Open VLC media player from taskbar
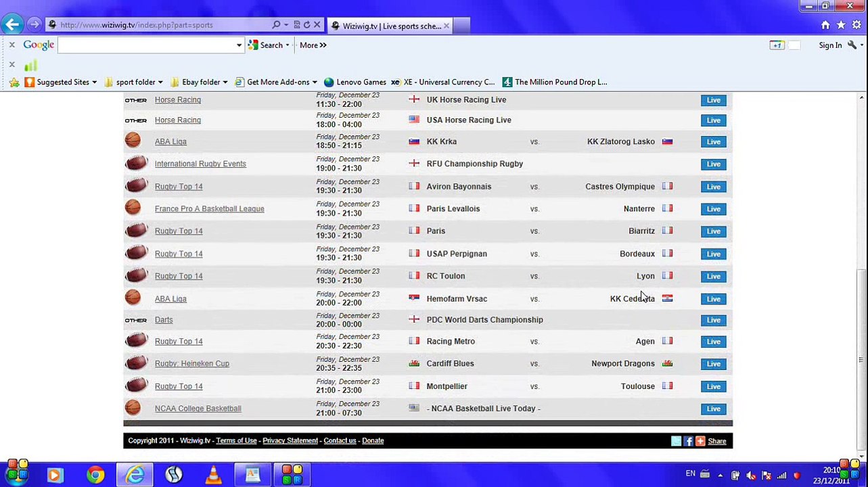 (x=213, y=475)
